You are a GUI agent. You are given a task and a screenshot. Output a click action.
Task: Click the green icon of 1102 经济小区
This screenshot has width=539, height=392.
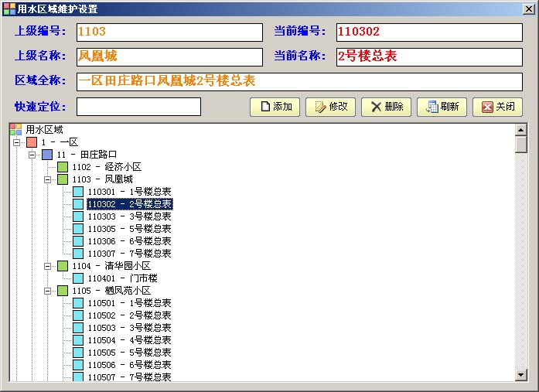click(63, 167)
